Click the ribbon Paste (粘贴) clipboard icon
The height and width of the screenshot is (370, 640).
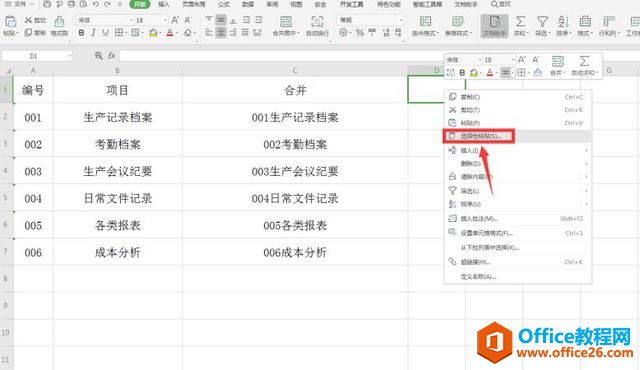click(10, 22)
